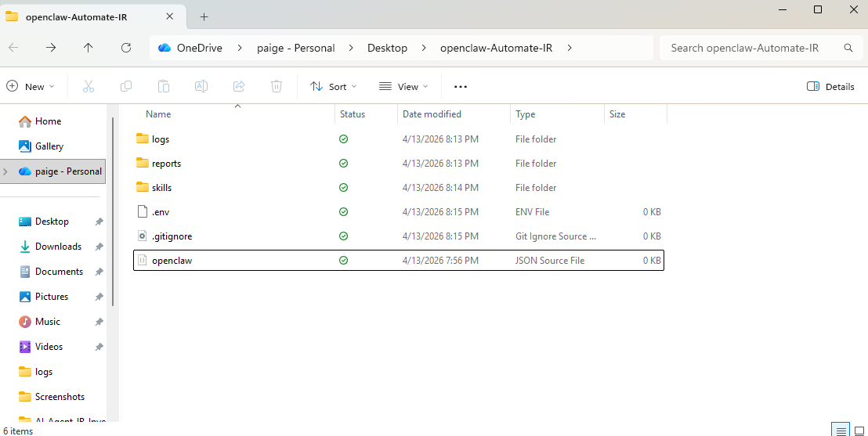Click sync status checkmark for openclaw

click(343, 261)
